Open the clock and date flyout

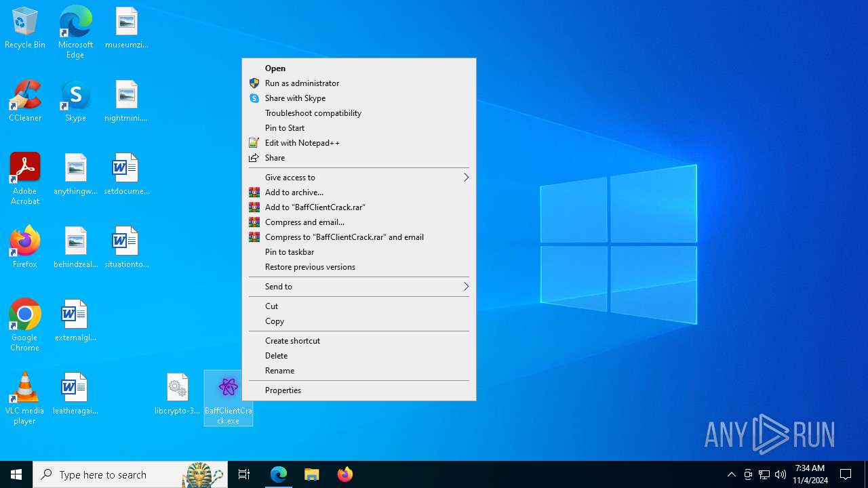click(x=810, y=474)
